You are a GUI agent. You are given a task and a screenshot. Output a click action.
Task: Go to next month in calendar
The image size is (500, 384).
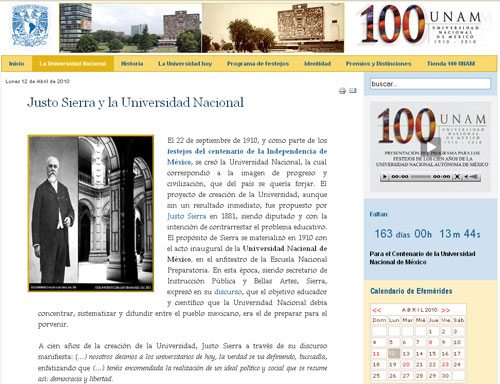click(446, 310)
